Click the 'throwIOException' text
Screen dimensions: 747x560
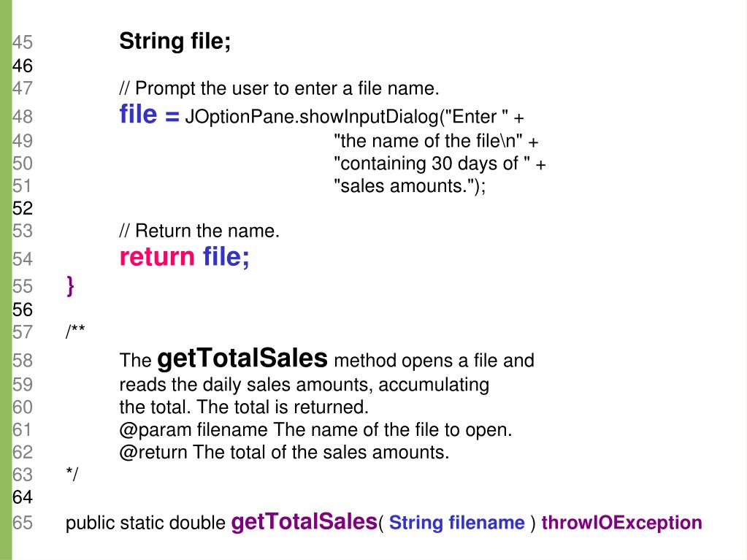[x=621, y=523]
